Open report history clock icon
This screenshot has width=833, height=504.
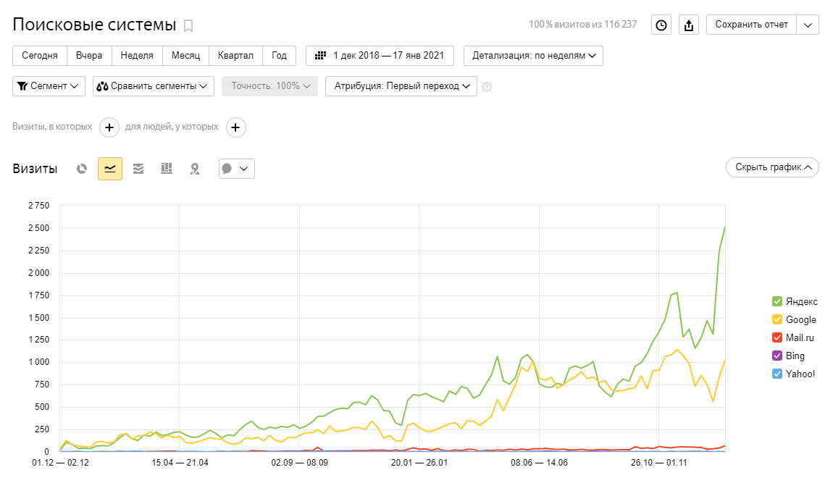coord(661,25)
